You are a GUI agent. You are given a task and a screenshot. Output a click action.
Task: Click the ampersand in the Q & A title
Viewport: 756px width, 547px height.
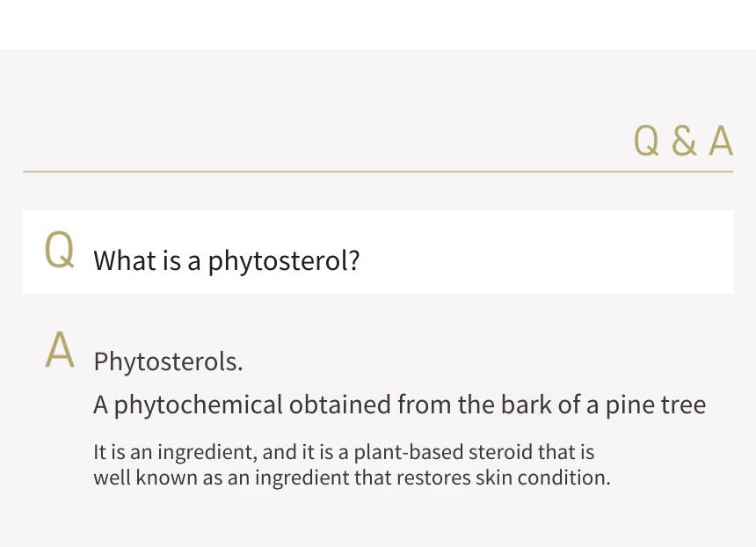(684, 142)
